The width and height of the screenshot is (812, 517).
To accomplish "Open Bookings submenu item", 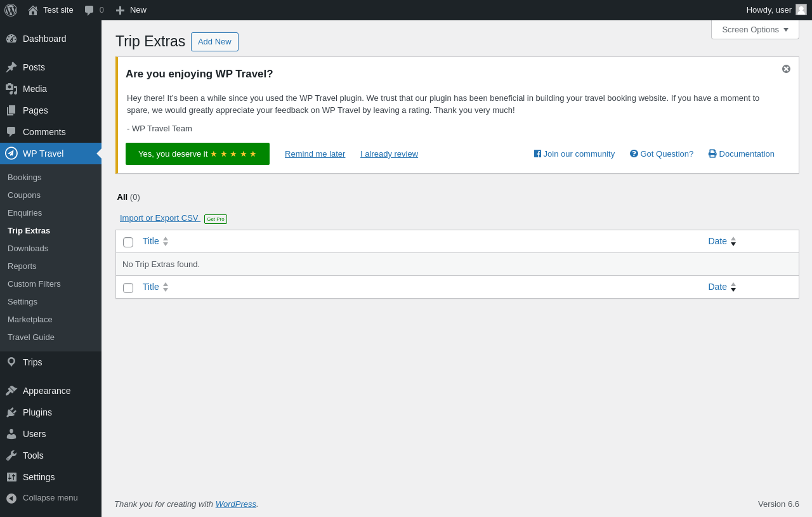I will point(25,177).
